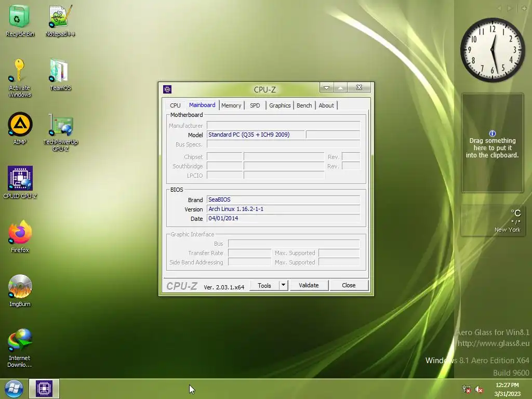The height and width of the screenshot is (399, 532).
Task: Click the Ver. 2.03.1.x64 version text
Action: (224, 287)
